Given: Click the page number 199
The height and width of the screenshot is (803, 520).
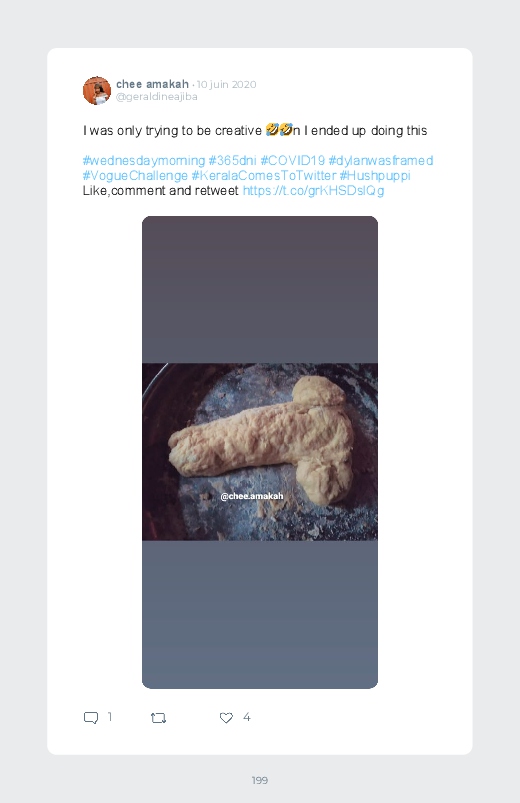Looking at the screenshot, I should (x=260, y=780).
